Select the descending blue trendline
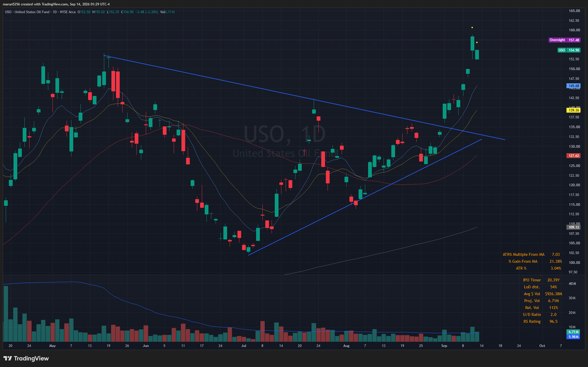 click(304, 98)
